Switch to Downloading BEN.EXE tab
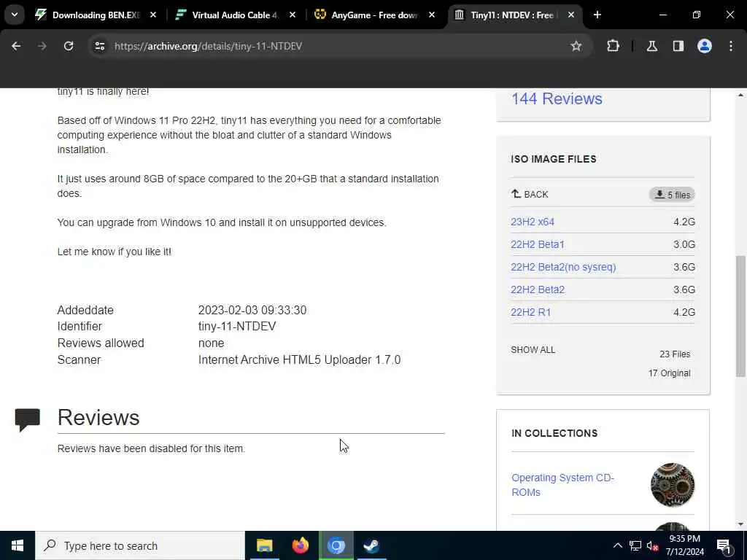 tap(96, 15)
